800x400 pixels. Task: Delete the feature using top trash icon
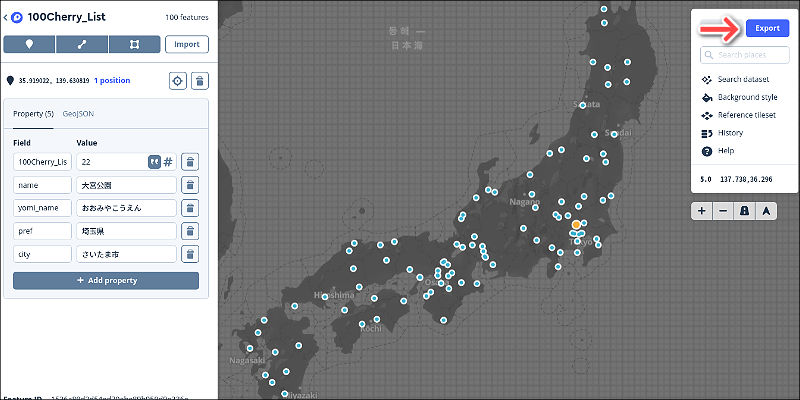(x=200, y=81)
